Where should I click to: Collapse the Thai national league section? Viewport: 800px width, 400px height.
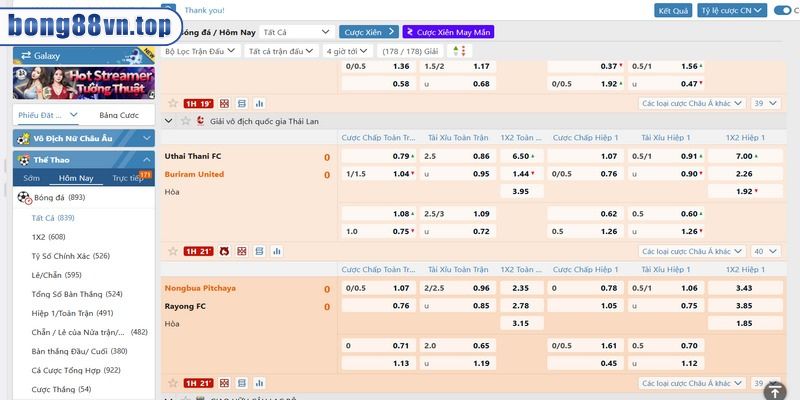pyautogui.click(x=168, y=121)
